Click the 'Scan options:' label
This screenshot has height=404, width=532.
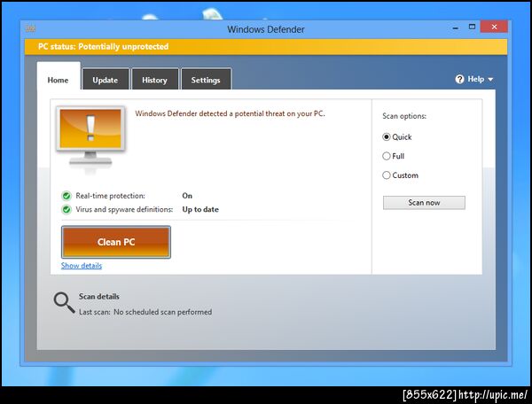tap(404, 116)
